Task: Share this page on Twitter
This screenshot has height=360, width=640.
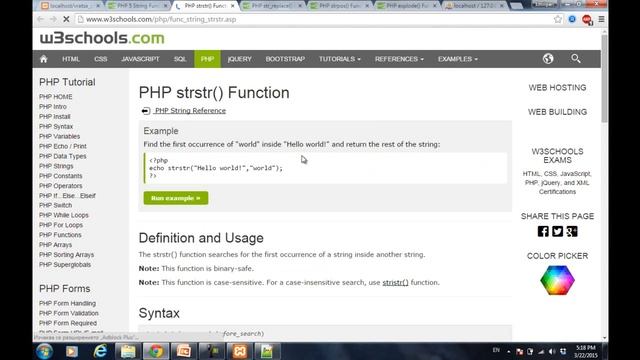Action: click(557, 231)
